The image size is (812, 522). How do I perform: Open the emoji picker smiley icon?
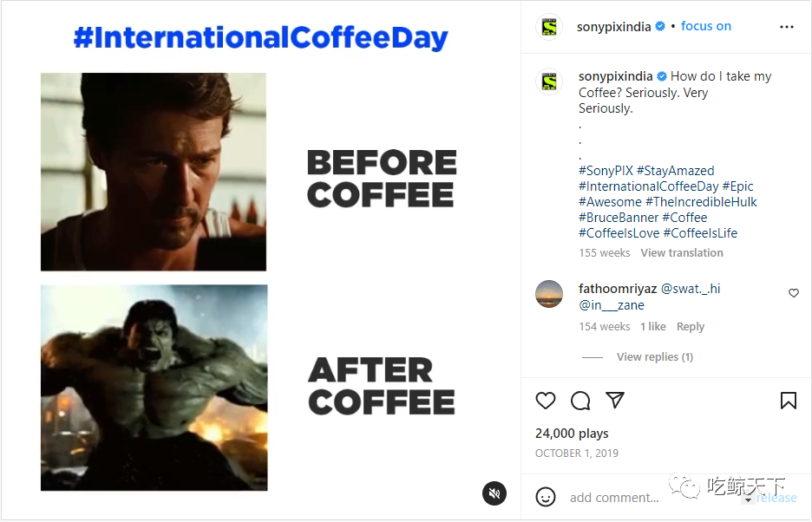coord(546,497)
